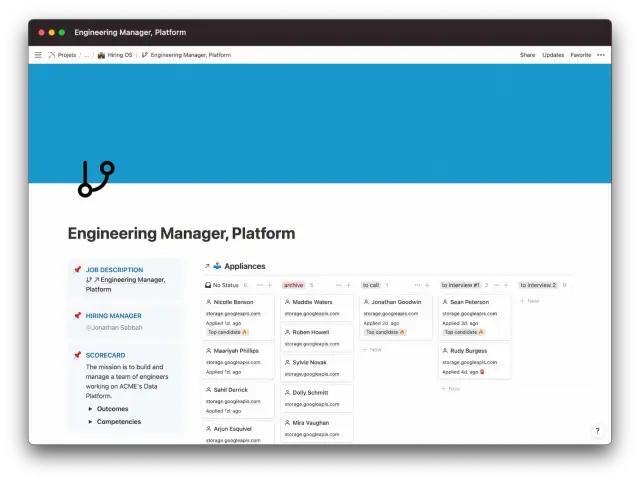Expand the Competencies toggle
Screen dimensions: 640x482
click(90, 422)
